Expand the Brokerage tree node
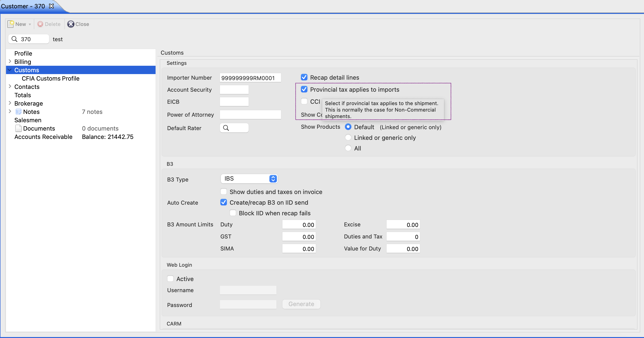 (10, 103)
